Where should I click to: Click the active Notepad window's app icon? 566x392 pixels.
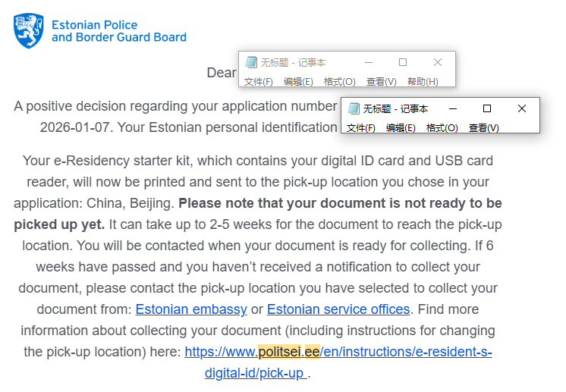354,109
